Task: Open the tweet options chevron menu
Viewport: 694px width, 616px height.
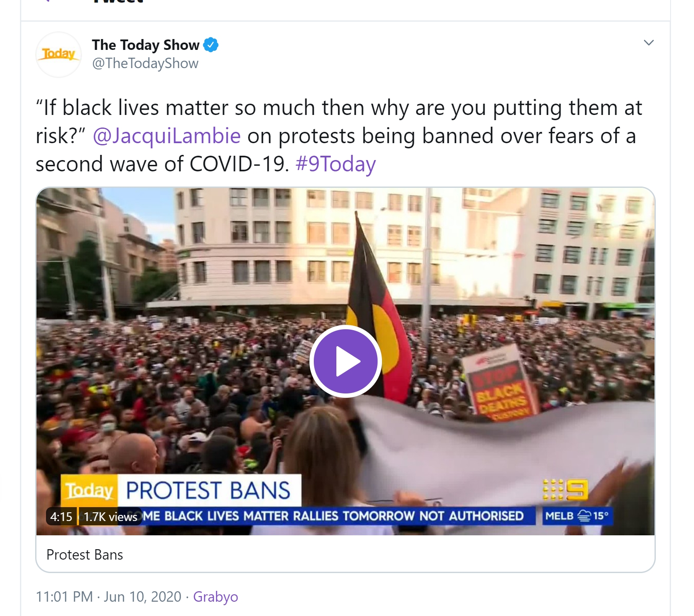Action: click(x=648, y=43)
